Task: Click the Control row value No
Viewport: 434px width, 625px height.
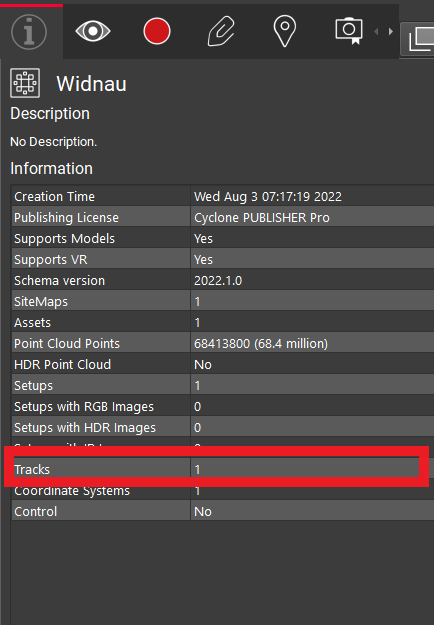Action: tap(203, 511)
